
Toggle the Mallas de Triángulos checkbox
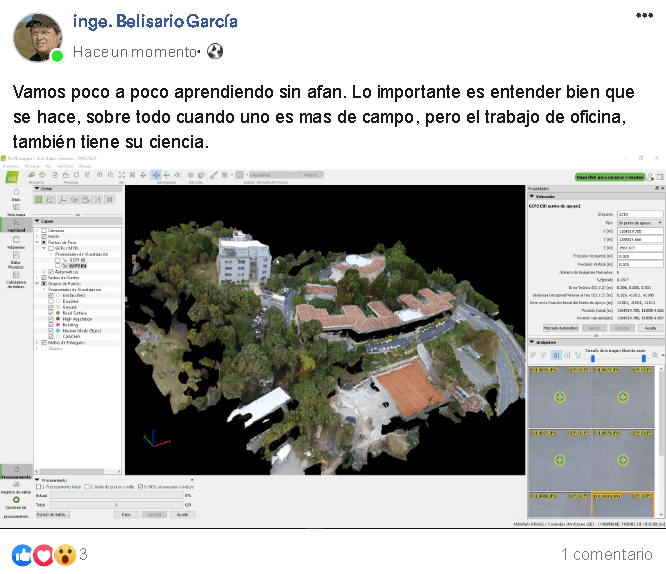pyautogui.click(x=44, y=342)
